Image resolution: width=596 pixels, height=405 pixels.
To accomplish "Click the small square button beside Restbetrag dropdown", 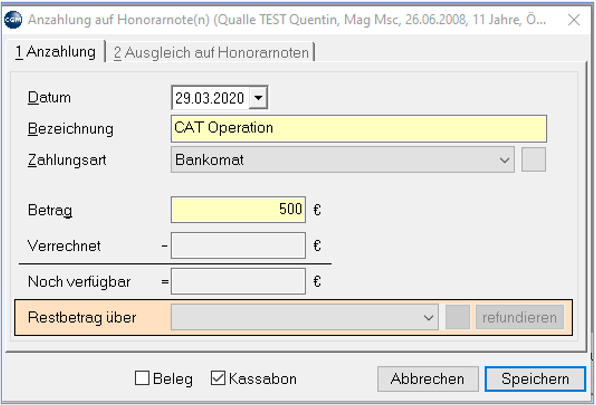I will (458, 317).
